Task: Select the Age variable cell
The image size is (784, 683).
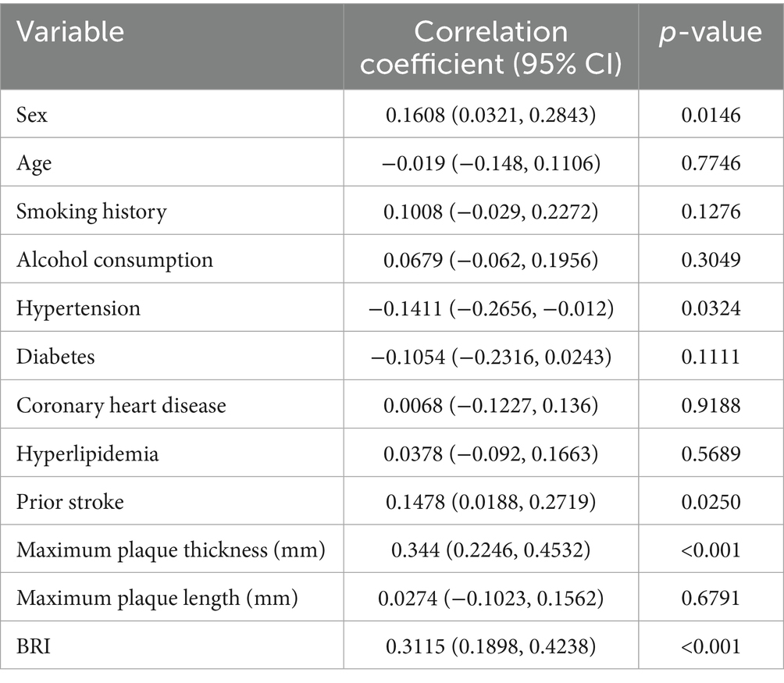Action: [x=33, y=162]
